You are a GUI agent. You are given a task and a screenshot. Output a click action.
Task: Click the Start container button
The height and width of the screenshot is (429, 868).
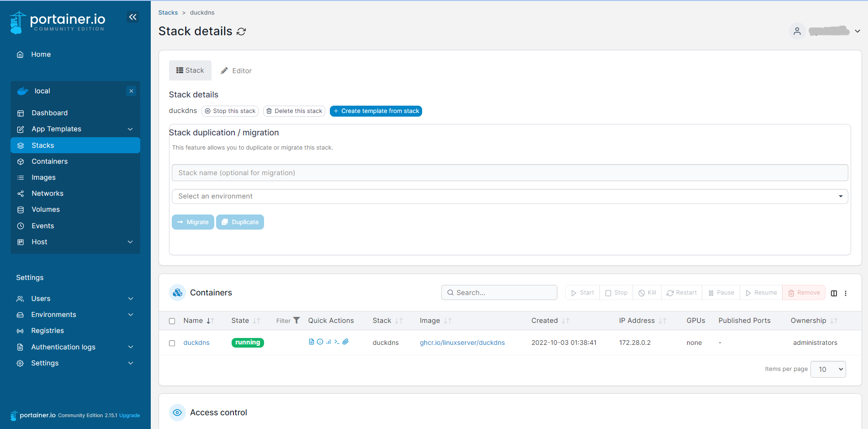(x=582, y=293)
